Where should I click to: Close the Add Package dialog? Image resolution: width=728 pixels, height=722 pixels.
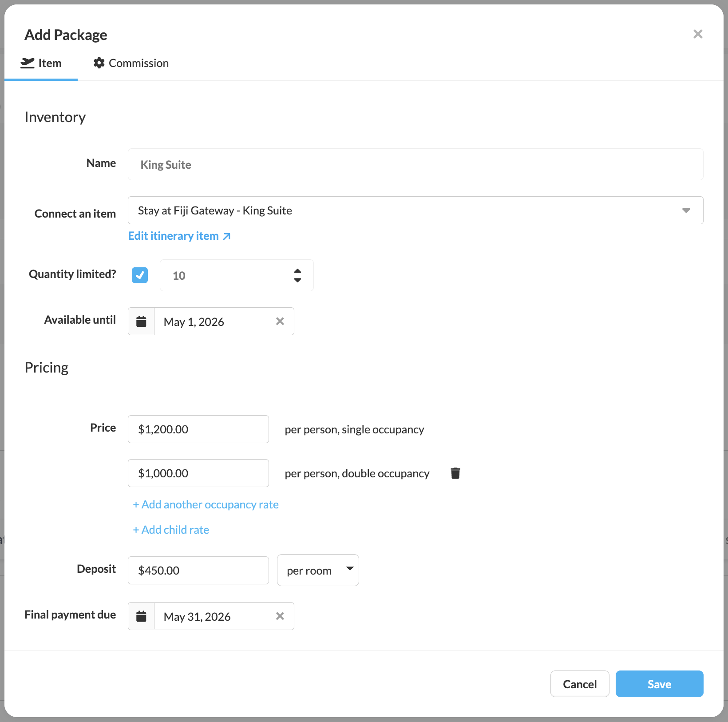[697, 34]
